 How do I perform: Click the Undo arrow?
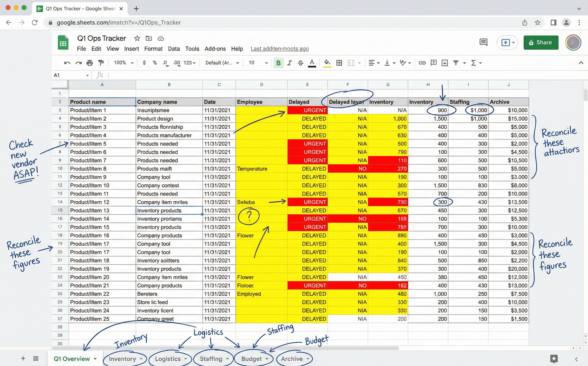pyautogui.click(x=67, y=63)
